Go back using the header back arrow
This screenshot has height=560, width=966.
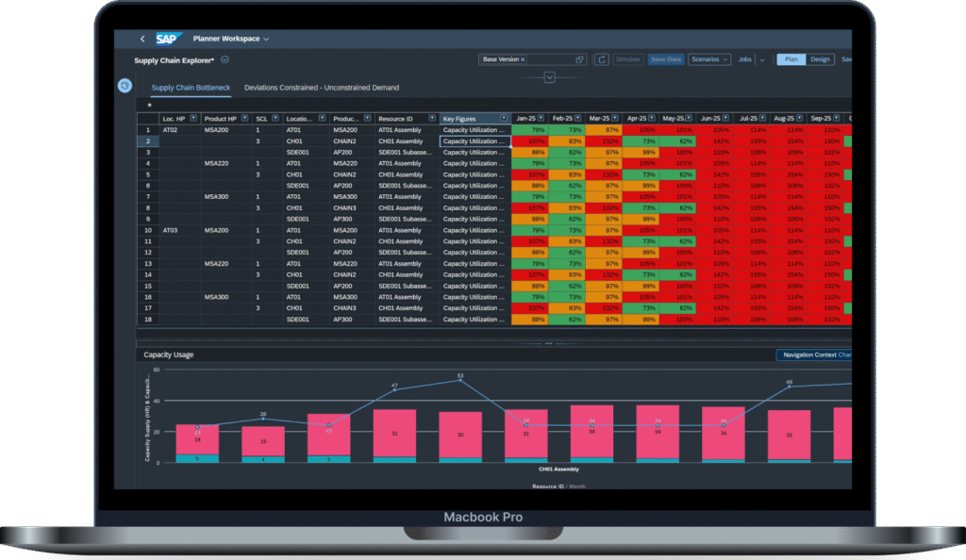[142, 39]
